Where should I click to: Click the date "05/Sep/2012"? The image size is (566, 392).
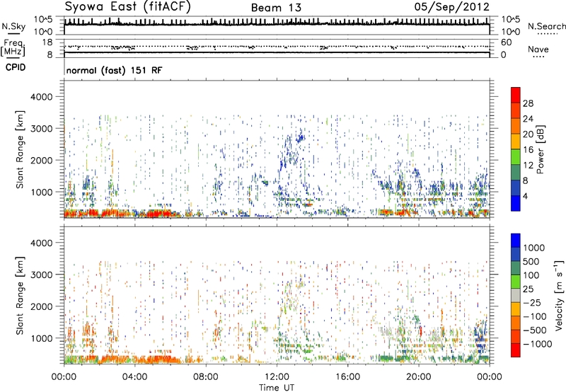452,7
